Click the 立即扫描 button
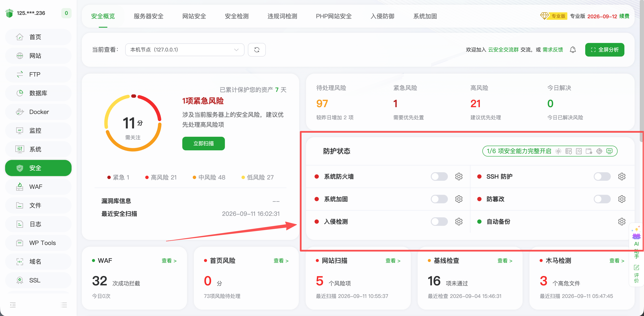 (204, 144)
